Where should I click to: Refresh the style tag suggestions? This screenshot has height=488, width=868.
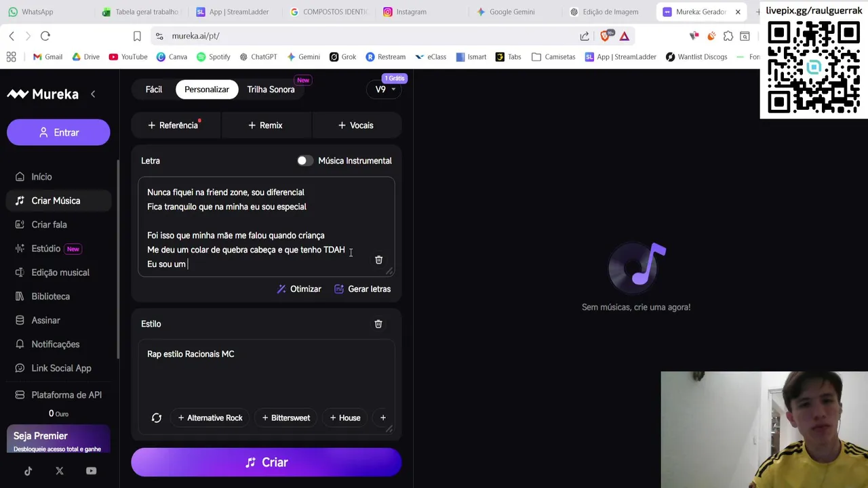pos(157,418)
